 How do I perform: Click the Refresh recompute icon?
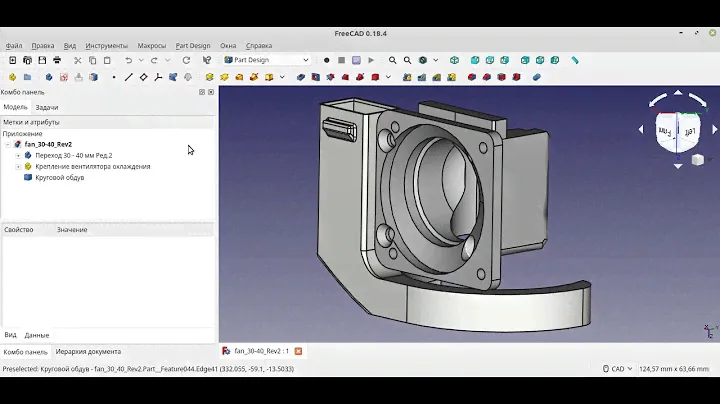pyautogui.click(x=186, y=60)
